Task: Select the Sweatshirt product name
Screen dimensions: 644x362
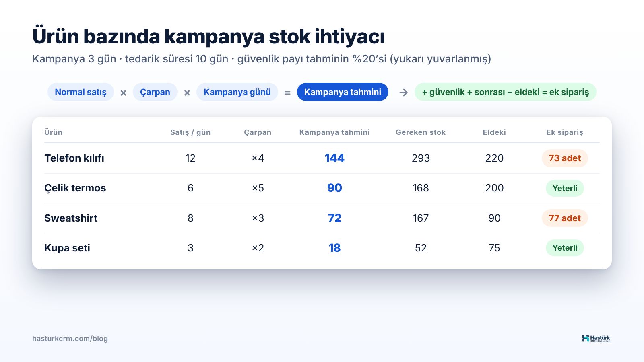Action: (71, 218)
